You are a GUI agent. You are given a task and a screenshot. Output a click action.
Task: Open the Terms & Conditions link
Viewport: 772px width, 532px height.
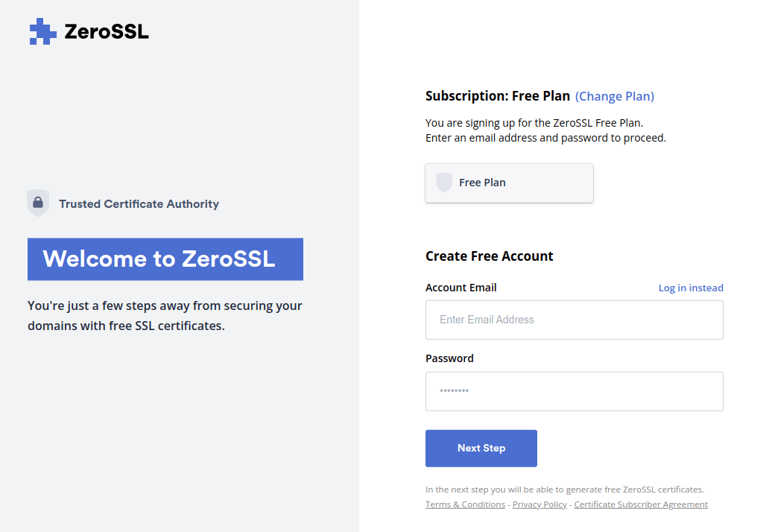click(x=465, y=504)
